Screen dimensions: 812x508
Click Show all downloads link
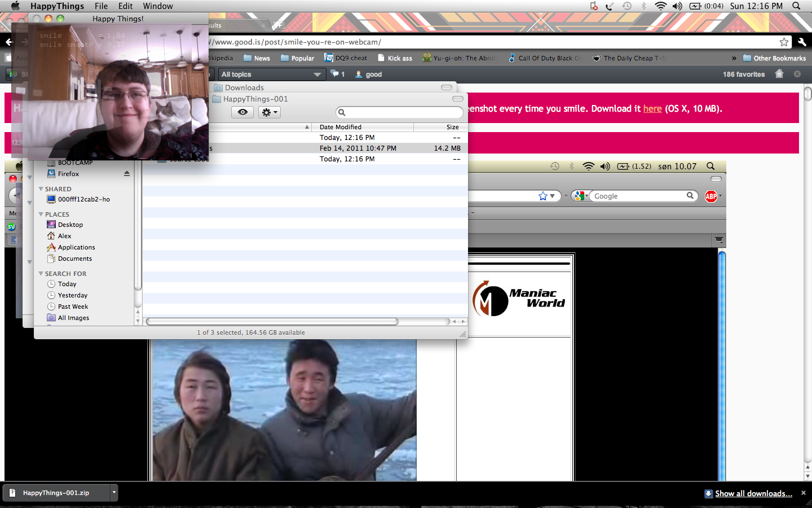(x=753, y=493)
